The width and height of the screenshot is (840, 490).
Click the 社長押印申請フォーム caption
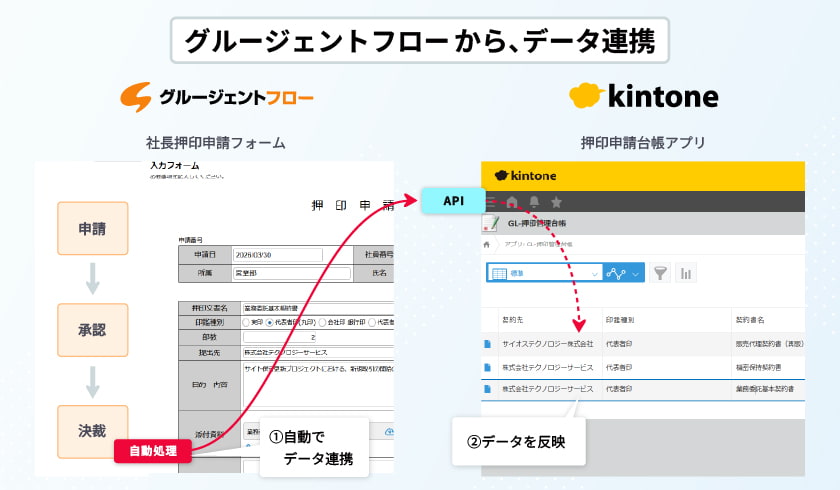point(215,143)
